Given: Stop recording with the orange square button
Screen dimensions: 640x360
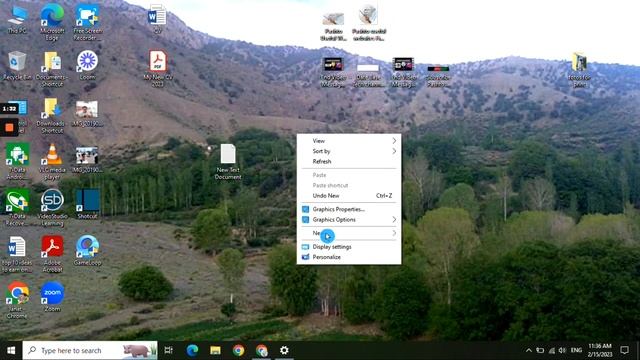Looking at the screenshot, I should pyautogui.click(x=9, y=128).
